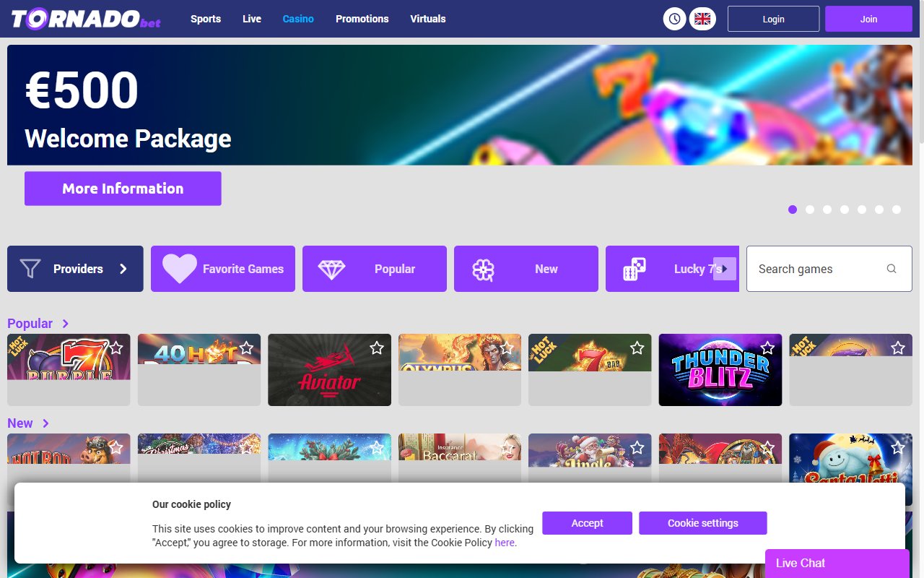Click the clover icon in the New category
Image resolution: width=924 pixels, height=578 pixels.
[483, 269]
